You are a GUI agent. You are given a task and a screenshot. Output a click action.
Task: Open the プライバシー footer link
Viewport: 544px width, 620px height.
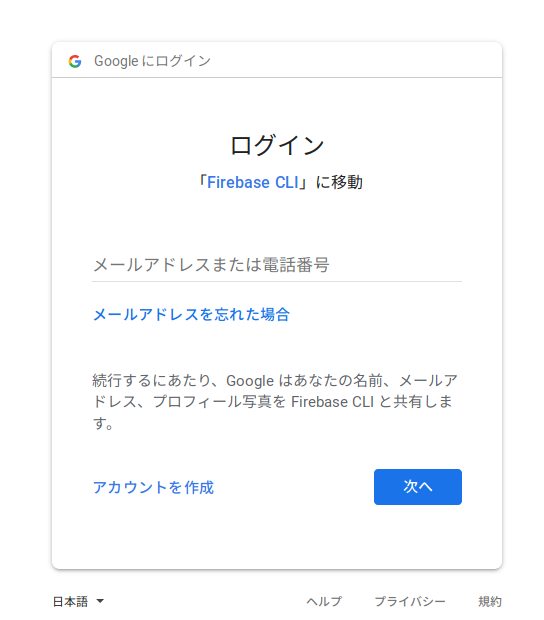pyautogui.click(x=410, y=601)
